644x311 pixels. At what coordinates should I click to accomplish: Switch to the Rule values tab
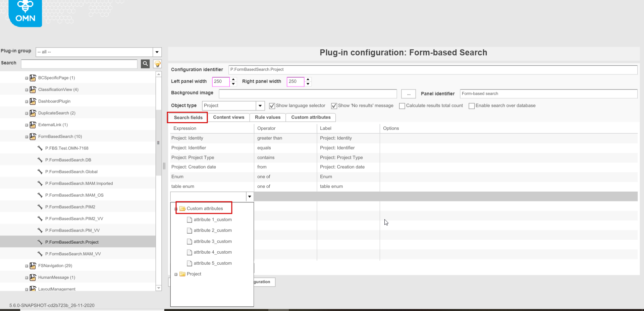267,117
